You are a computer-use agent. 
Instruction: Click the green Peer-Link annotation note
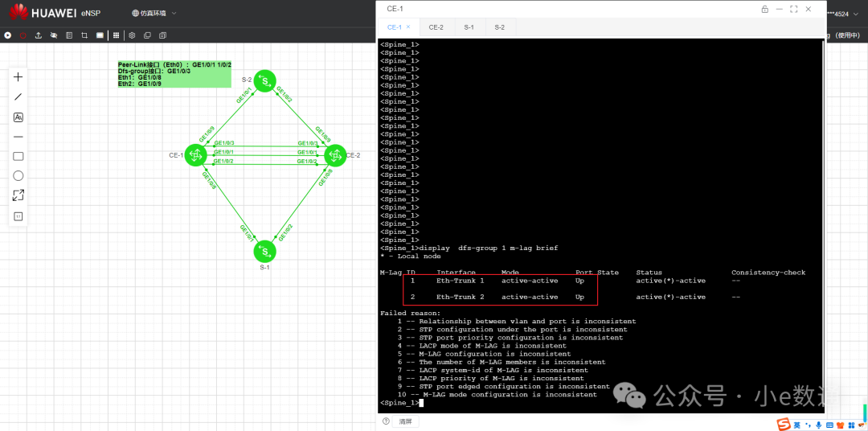(174, 74)
